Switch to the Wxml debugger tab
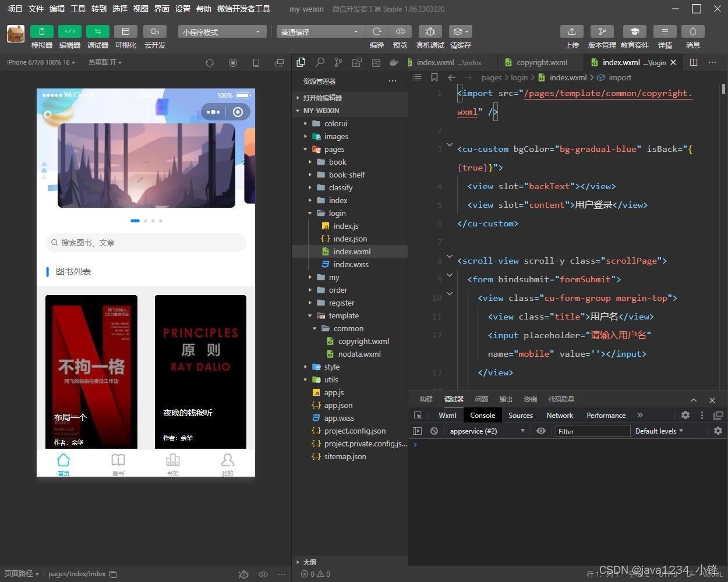728x582 pixels. tap(447, 415)
